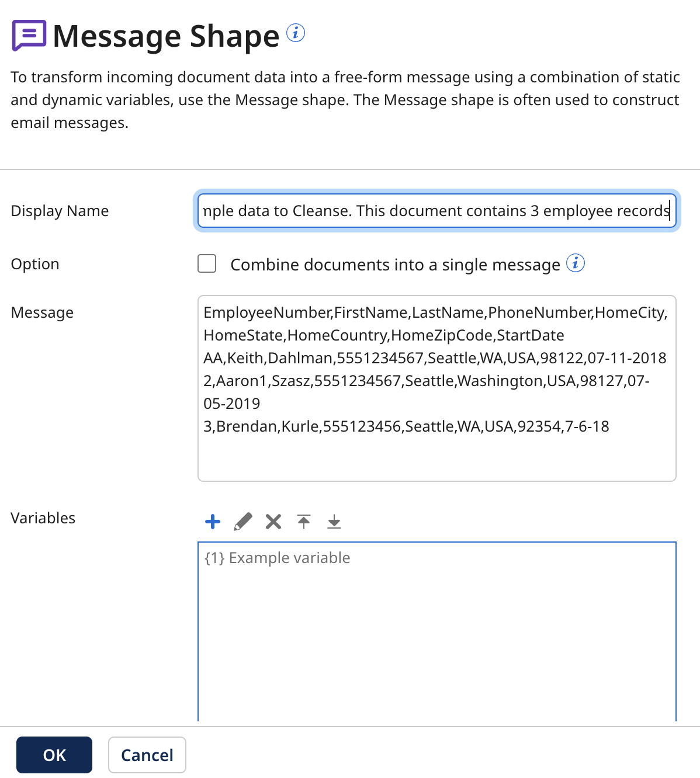
Task: Click blank space below records in Message box
Action: (x=437, y=459)
